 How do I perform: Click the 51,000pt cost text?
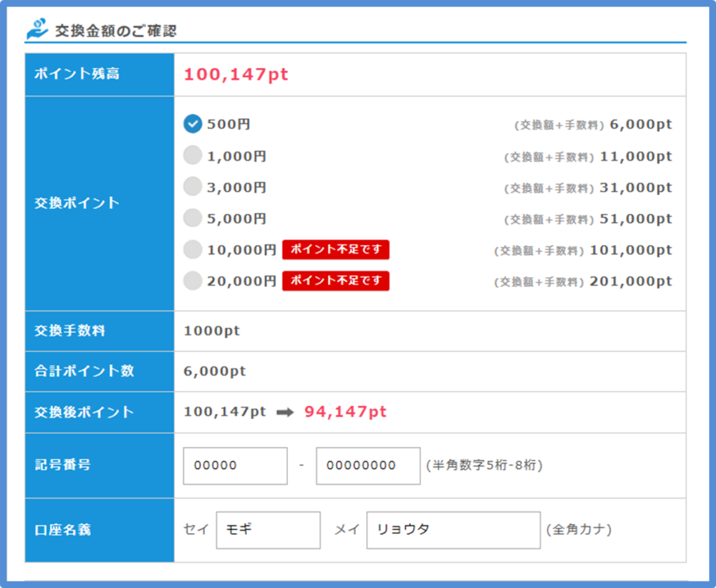(x=636, y=219)
